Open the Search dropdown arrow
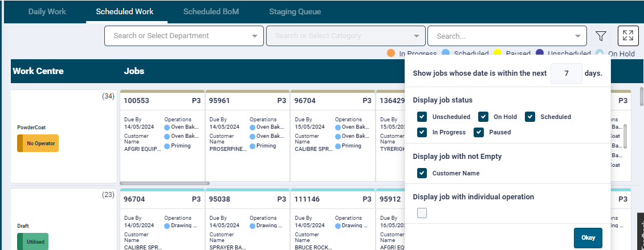644x250 pixels. coord(578,36)
